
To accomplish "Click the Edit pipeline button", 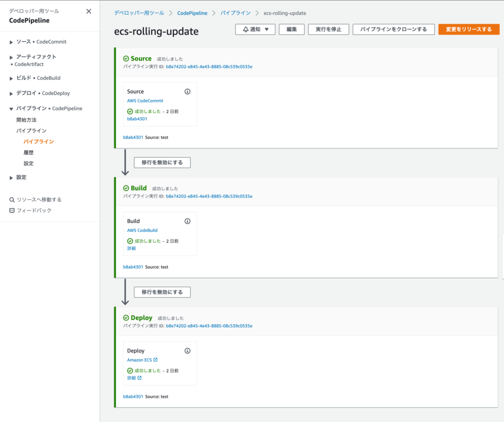I will point(291,29).
